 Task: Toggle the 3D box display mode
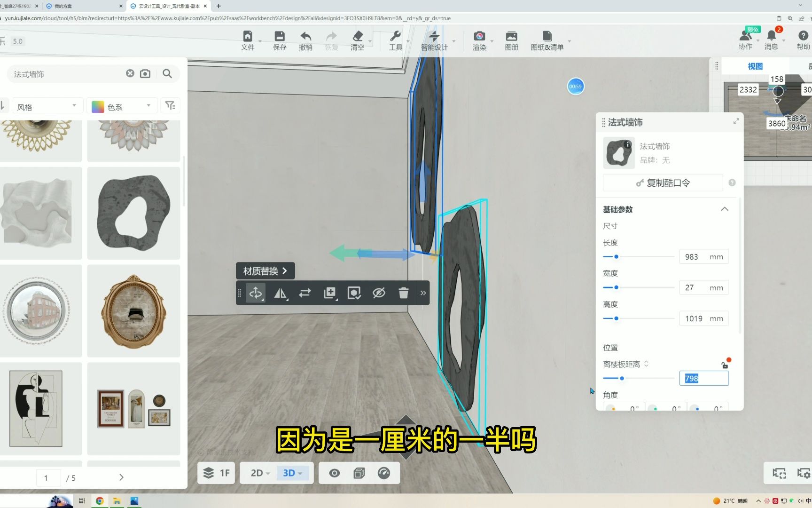pos(359,473)
